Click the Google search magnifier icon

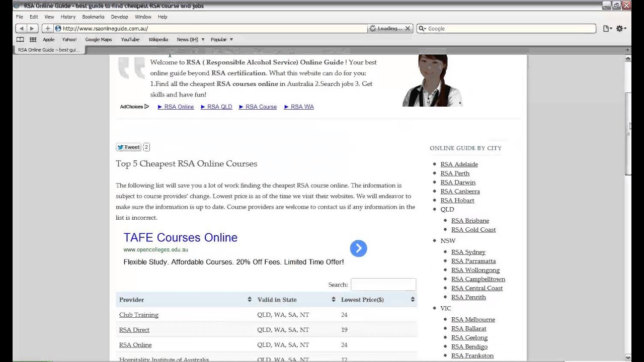coord(422,29)
